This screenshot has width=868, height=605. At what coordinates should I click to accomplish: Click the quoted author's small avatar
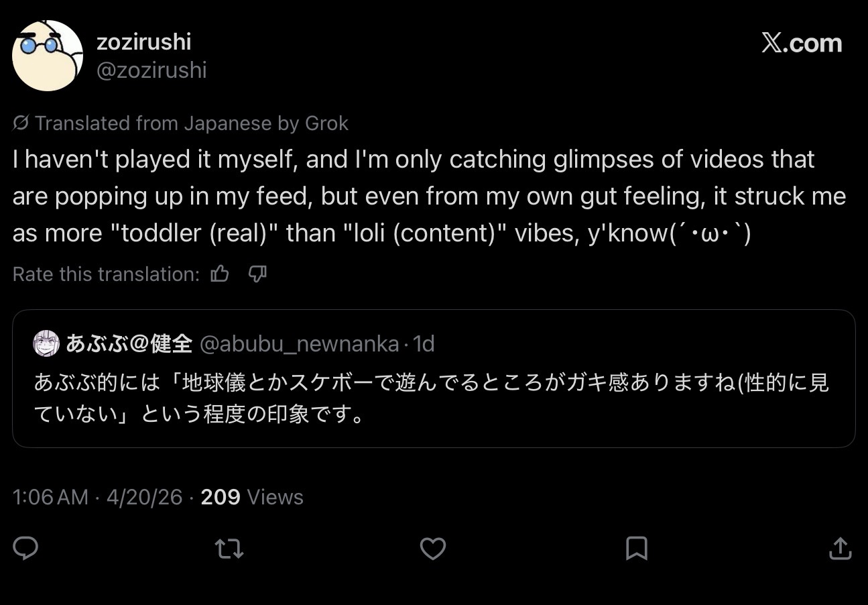46,343
